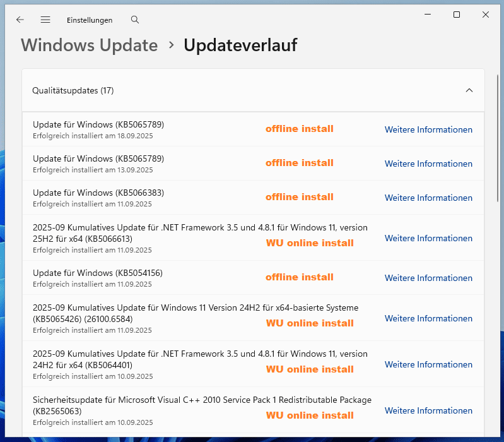Open Weitere Informationen for KB5065789 from 18.09.2025
504x442 pixels.
(428, 129)
